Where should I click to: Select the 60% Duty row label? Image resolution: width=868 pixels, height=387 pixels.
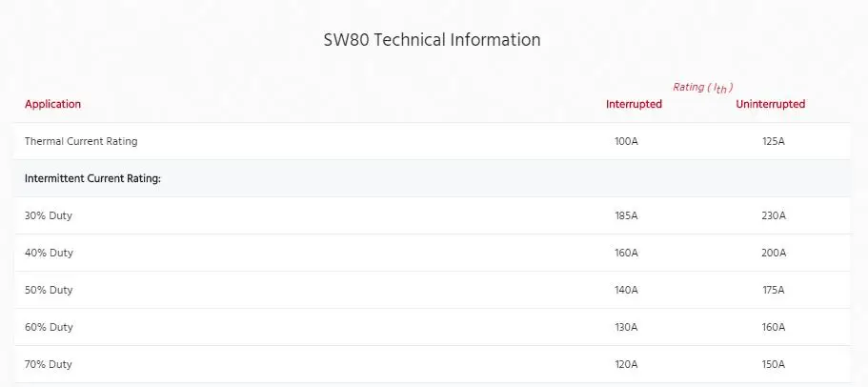pos(49,327)
